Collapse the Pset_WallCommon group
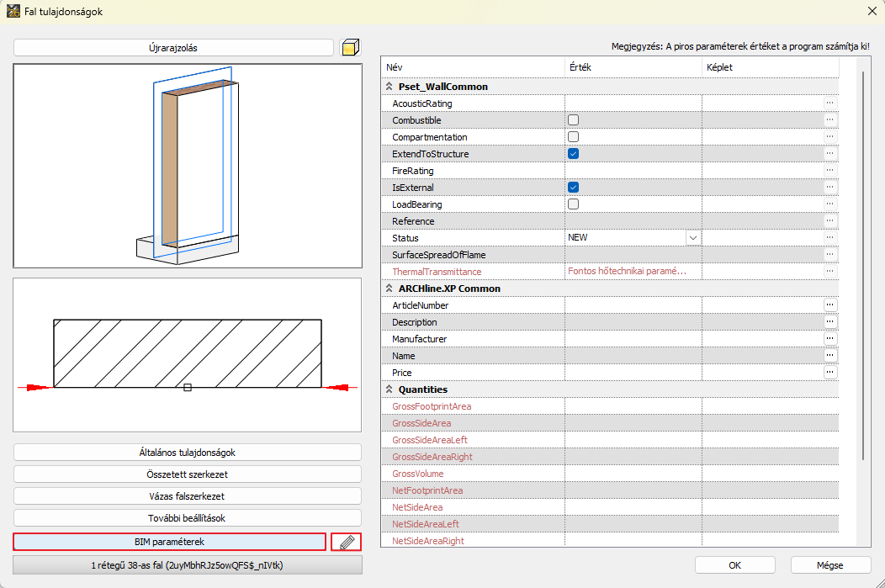 pos(390,87)
